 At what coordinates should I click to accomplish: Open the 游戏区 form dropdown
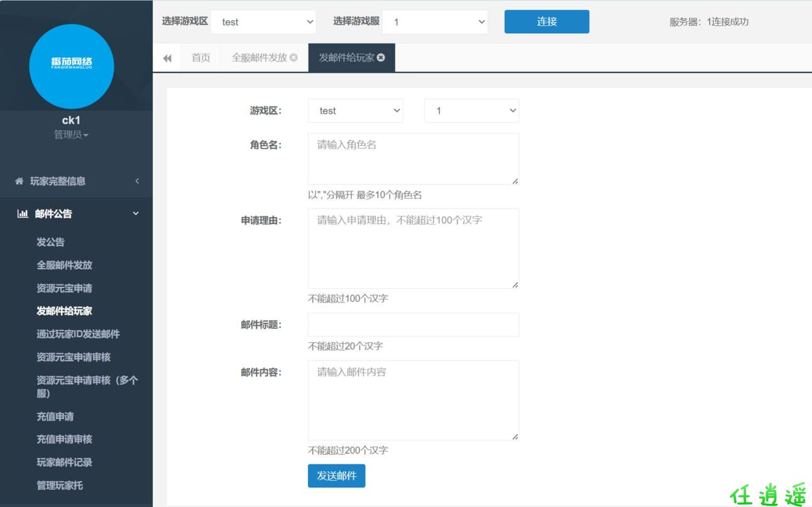click(355, 110)
